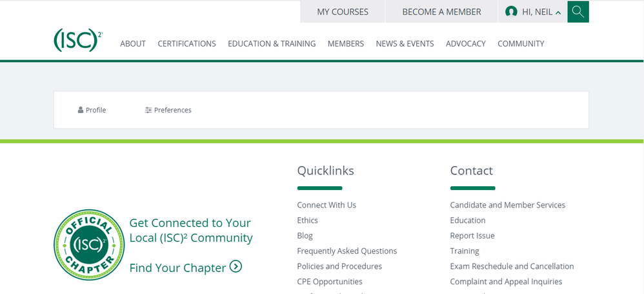This screenshot has height=294, width=644.
Task: Open the Education & Training menu
Action: point(272,44)
